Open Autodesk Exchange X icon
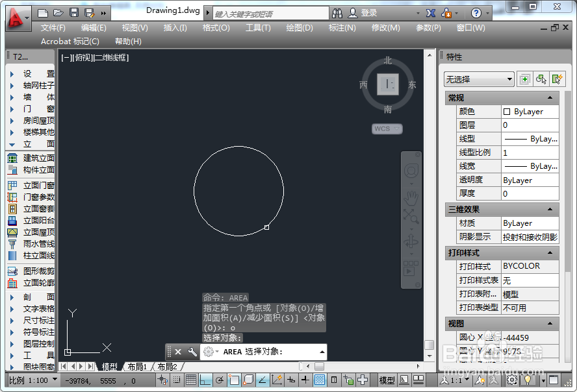 431,14
